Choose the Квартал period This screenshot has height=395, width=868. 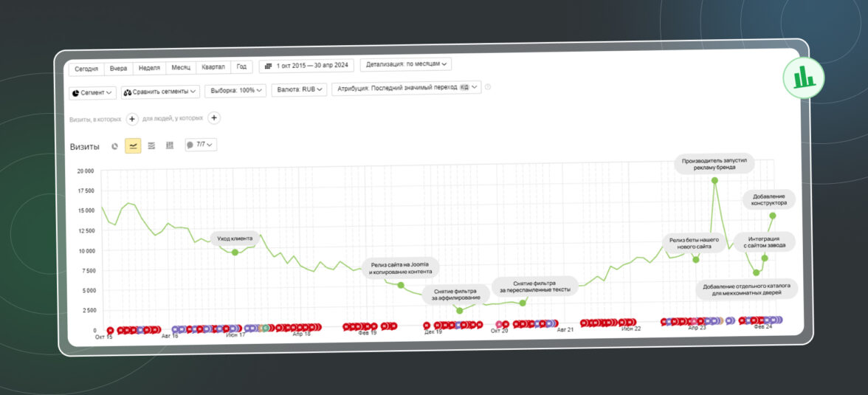(x=213, y=67)
